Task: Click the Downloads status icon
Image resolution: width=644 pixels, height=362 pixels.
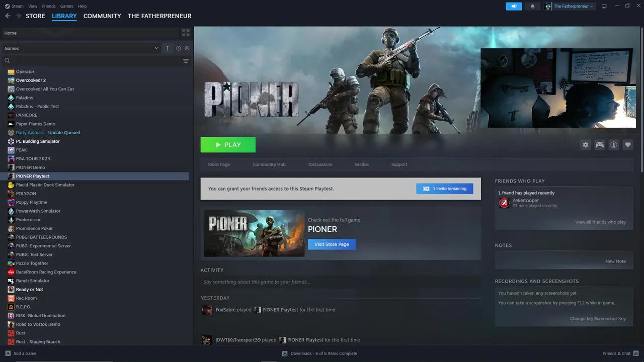Action: pos(285,353)
